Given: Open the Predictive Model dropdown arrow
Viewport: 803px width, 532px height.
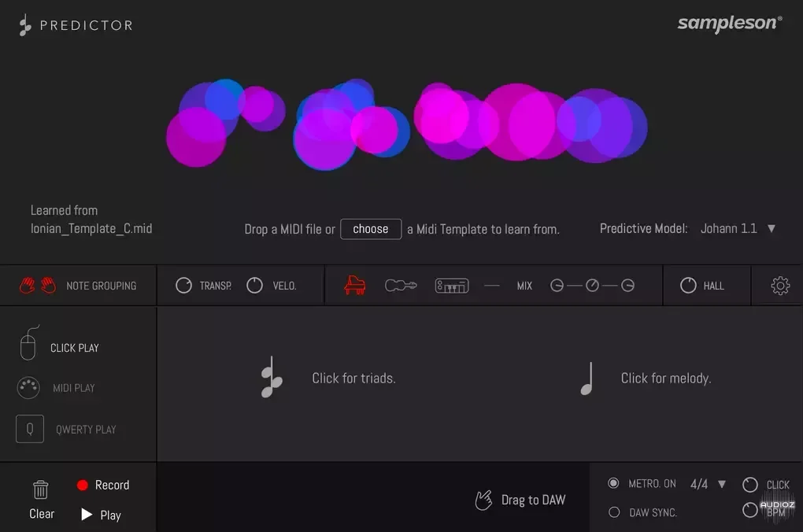Looking at the screenshot, I should point(772,228).
